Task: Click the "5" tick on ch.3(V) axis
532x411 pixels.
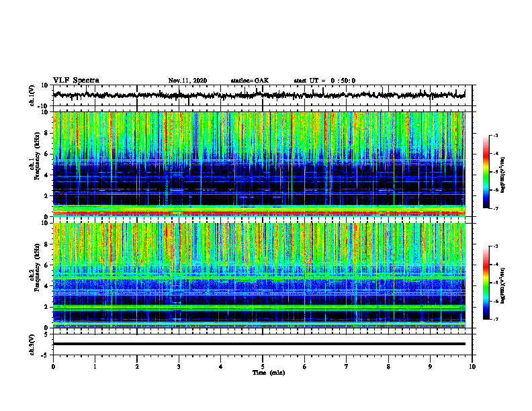Action: tap(47, 334)
